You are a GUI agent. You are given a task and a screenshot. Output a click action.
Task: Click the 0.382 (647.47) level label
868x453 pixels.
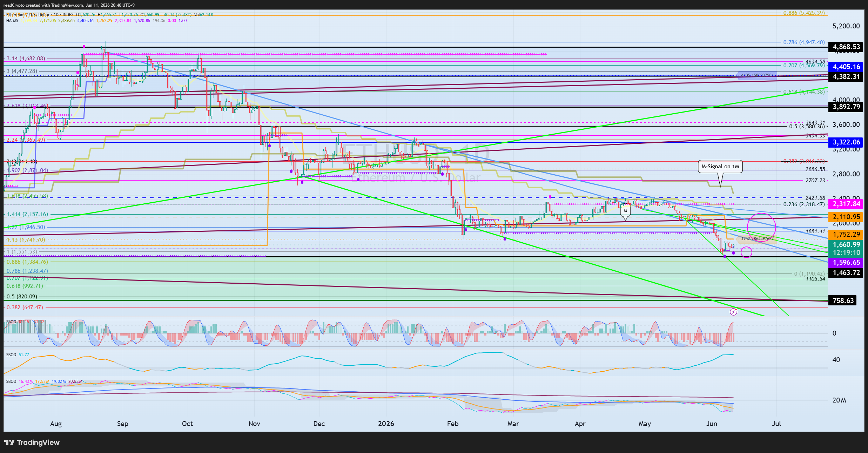coord(25,307)
